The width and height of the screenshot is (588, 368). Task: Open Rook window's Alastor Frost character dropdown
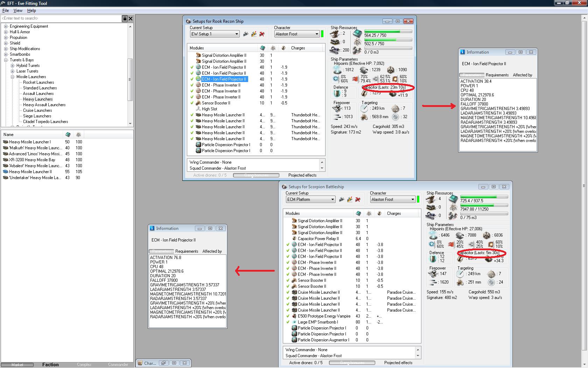pyautogui.click(x=317, y=34)
